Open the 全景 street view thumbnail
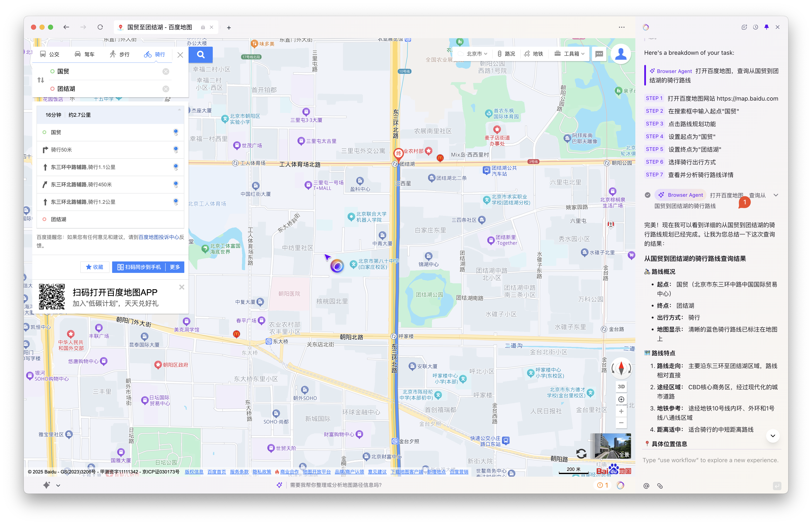Image resolution: width=812 pixels, height=525 pixels. coord(611,446)
